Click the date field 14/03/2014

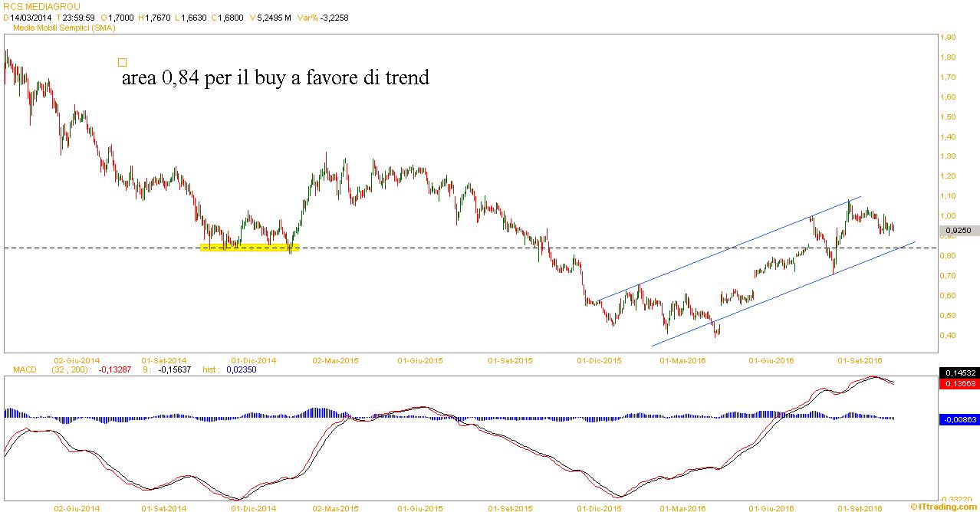[31, 18]
